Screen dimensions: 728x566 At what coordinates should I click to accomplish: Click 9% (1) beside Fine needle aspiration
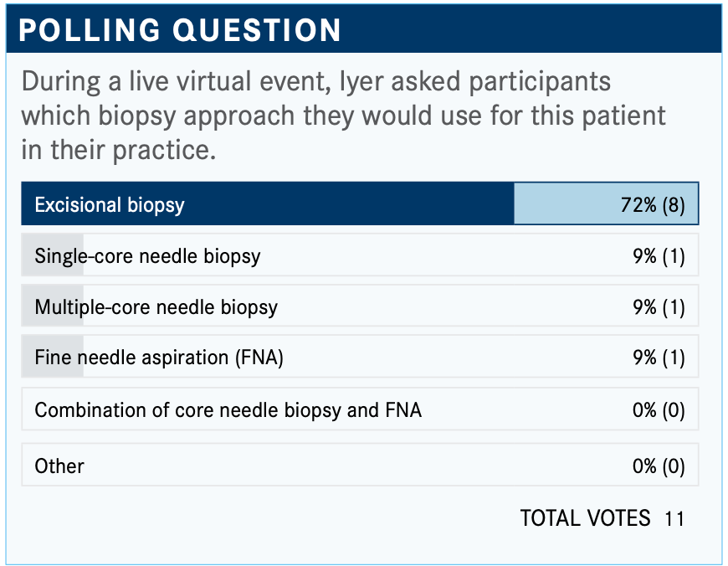(x=659, y=358)
